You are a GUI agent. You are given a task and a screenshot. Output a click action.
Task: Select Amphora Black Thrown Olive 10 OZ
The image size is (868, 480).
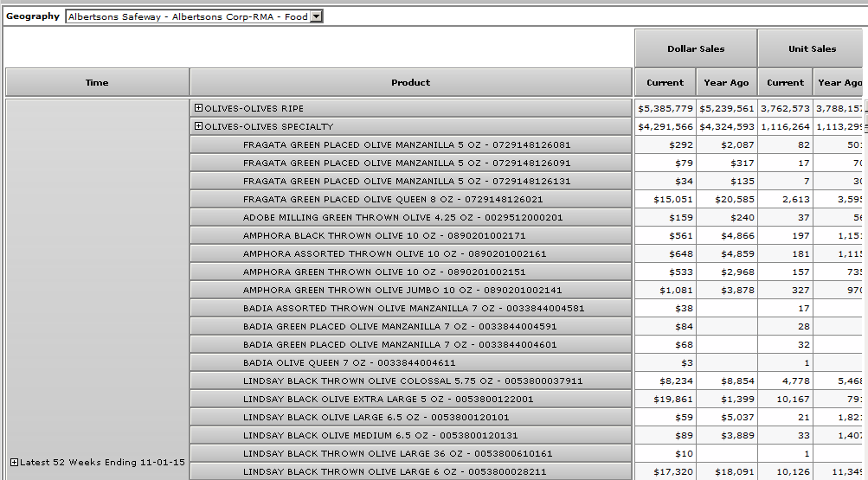point(384,236)
